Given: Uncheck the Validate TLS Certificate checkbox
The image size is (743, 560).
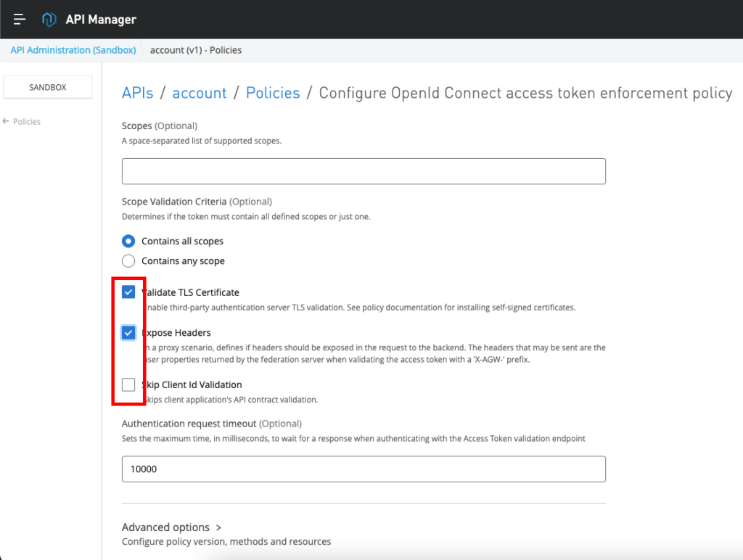Looking at the screenshot, I should click(128, 292).
